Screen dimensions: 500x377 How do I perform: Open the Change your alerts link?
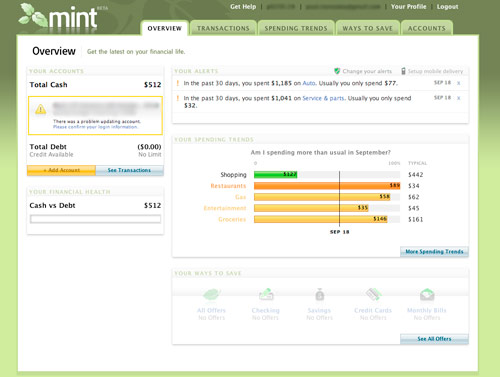pos(367,71)
